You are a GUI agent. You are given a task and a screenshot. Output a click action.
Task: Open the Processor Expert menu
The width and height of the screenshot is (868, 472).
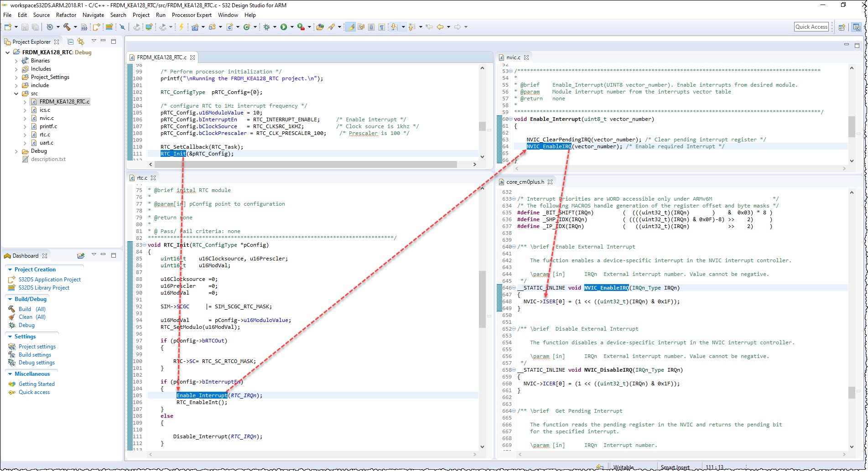191,15
